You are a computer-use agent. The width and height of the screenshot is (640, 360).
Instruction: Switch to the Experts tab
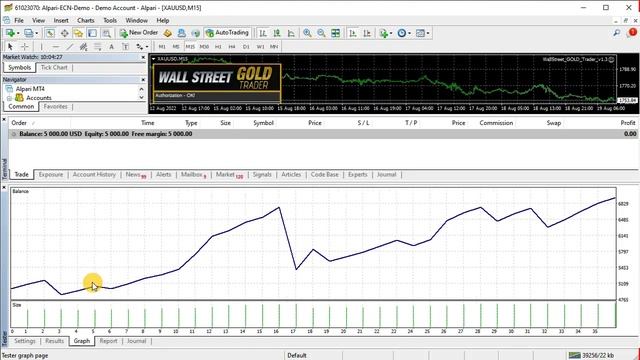click(358, 175)
